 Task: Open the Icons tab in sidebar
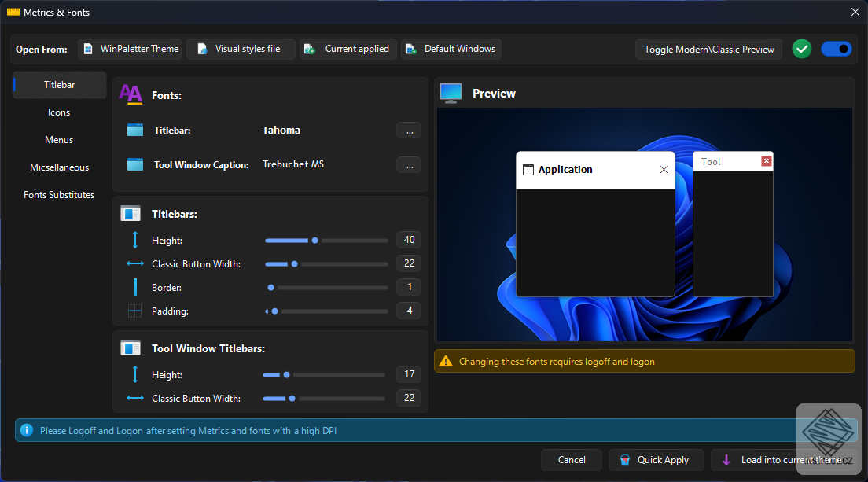(59, 112)
